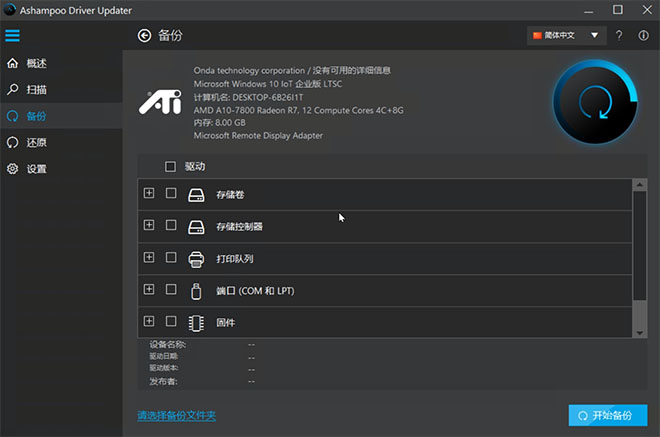The height and width of the screenshot is (437, 660).
Task: Click the 存储控制器 drive icon
Action: click(196, 227)
